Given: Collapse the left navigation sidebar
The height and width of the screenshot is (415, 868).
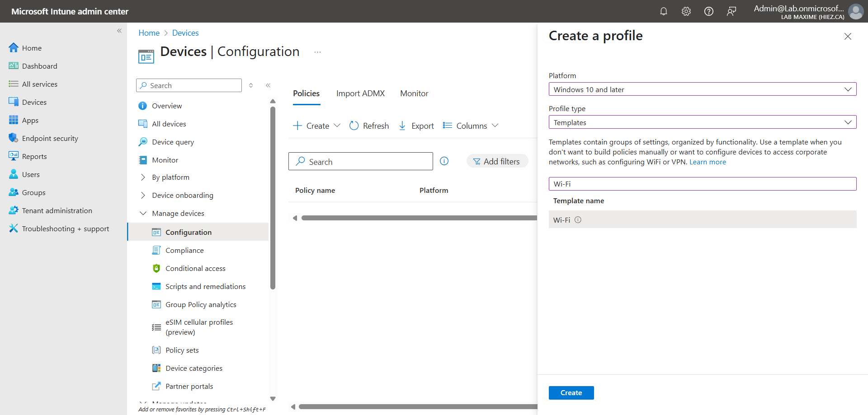Looking at the screenshot, I should point(119,31).
